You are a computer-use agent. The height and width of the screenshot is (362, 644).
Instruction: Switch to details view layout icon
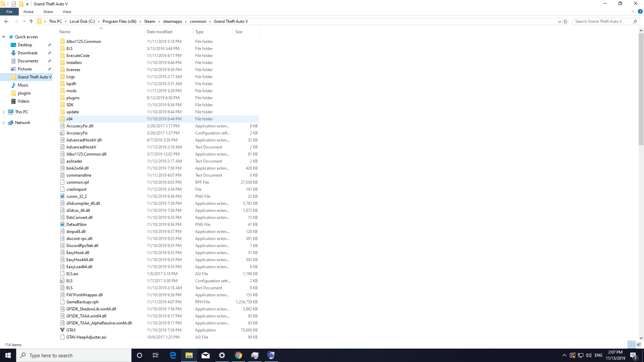click(x=632, y=345)
